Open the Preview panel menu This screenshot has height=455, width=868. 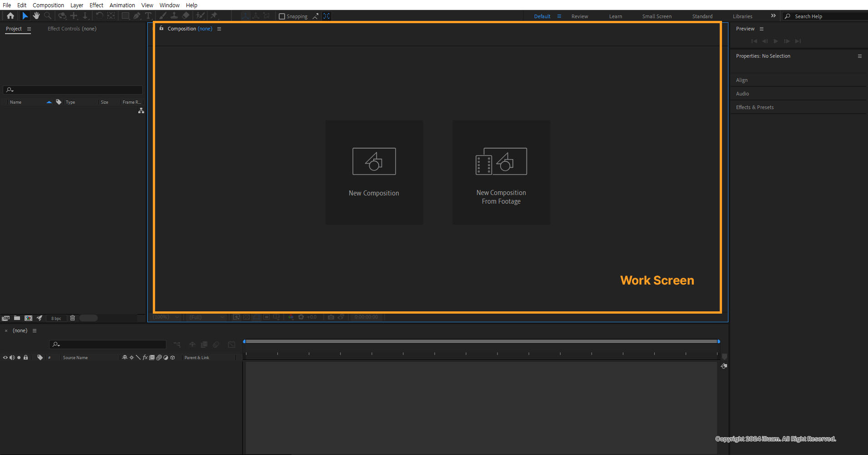pyautogui.click(x=762, y=29)
